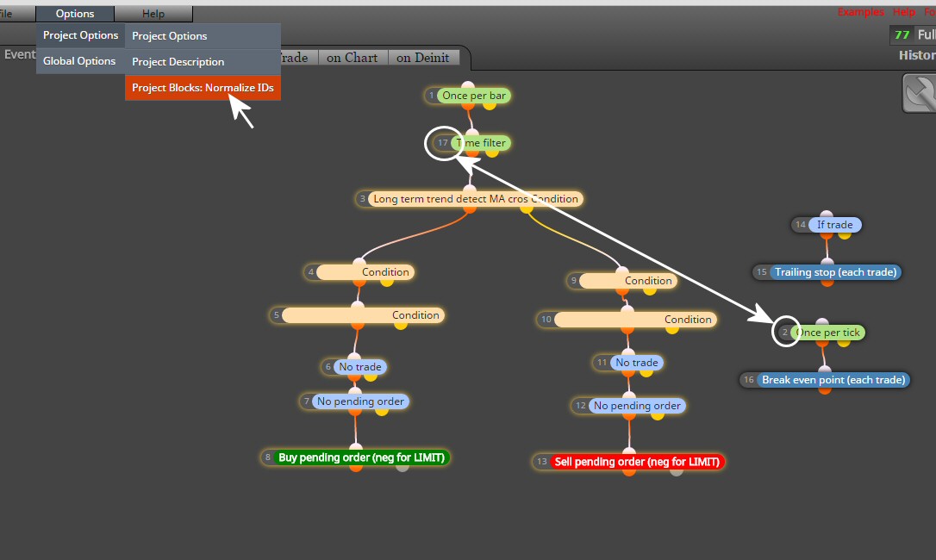Select the Buy pending order block

(361, 457)
